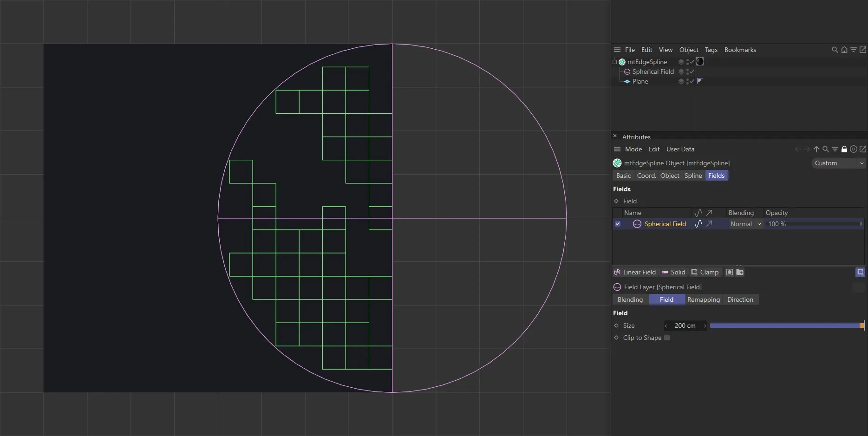The height and width of the screenshot is (436, 868).
Task: Collapse the mtEdgeSpline hierarchy
Action: 614,61
